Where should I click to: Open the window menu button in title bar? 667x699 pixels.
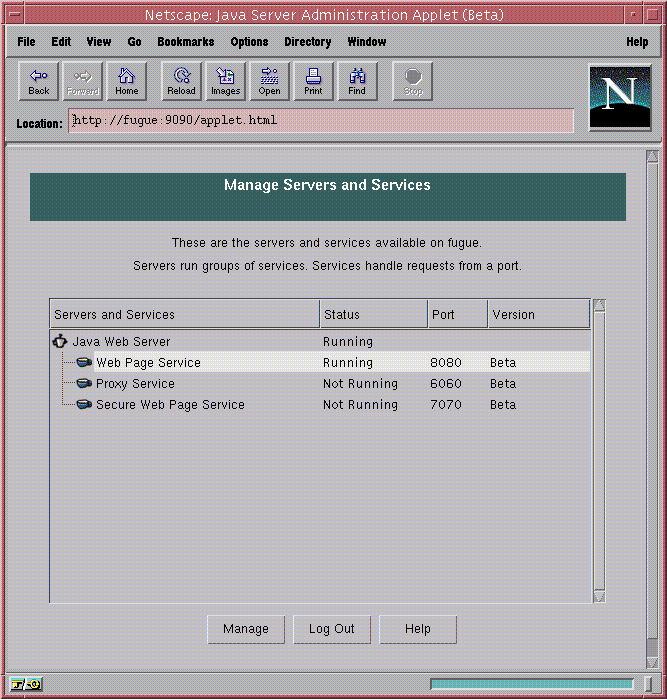[x=15, y=14]
